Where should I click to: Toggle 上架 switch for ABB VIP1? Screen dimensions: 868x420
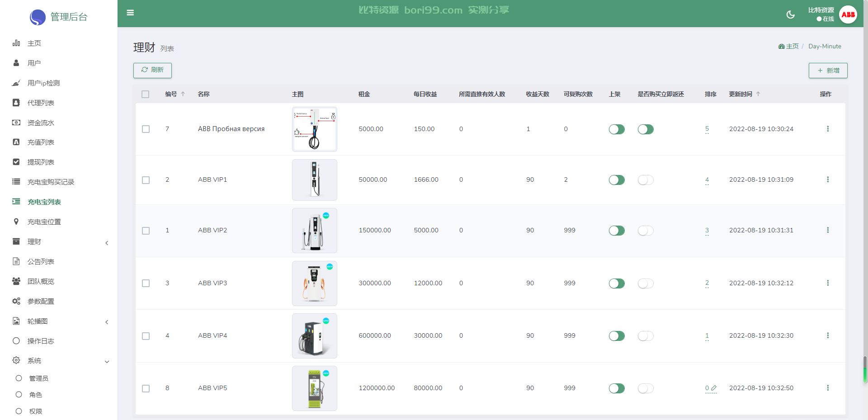point(617,180)
